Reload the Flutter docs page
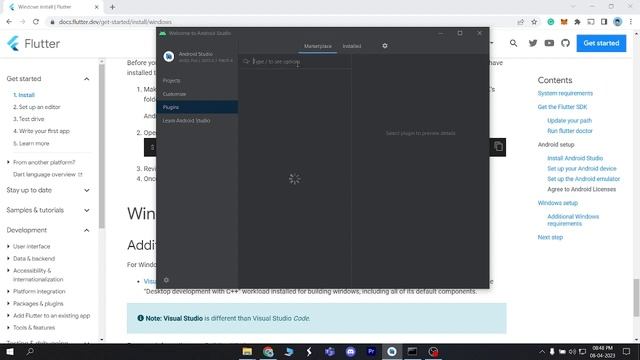 coord(36,22)
